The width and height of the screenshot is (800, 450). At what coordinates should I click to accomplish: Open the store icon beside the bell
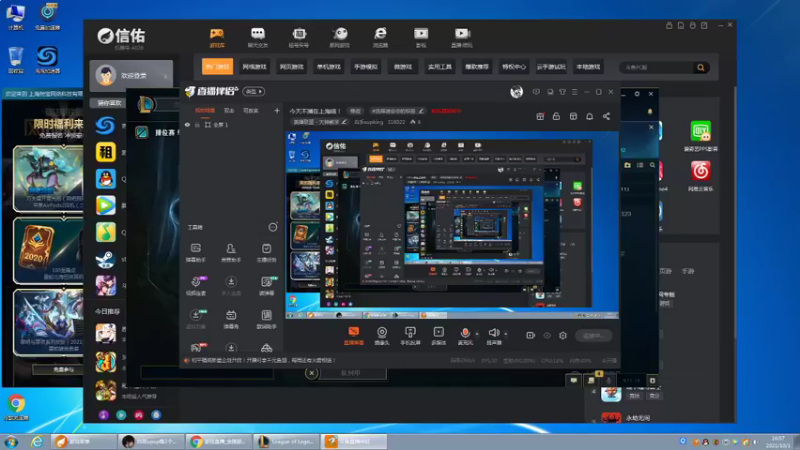click(x=573, y=116)
